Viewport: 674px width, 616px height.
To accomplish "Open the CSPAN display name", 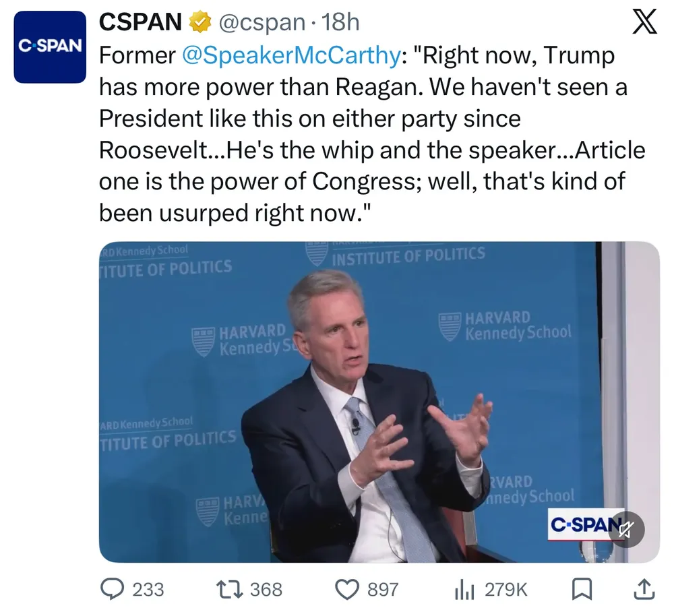I will coord(140,23).
